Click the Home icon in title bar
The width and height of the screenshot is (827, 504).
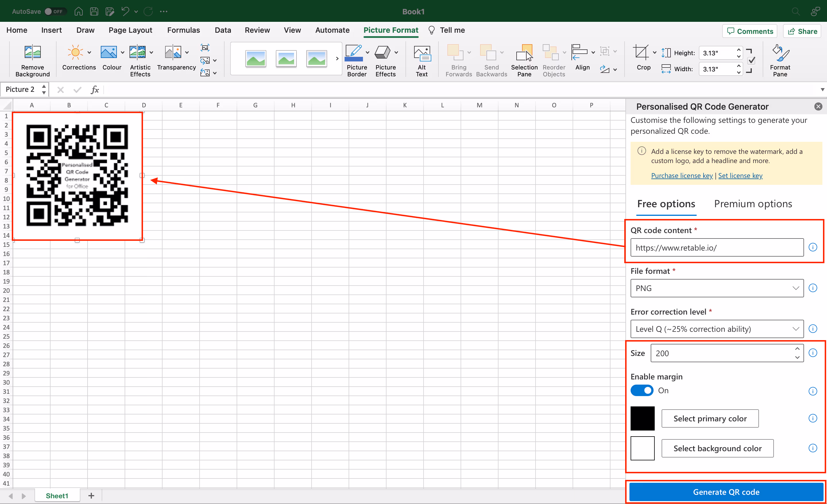tap(79, 11)
